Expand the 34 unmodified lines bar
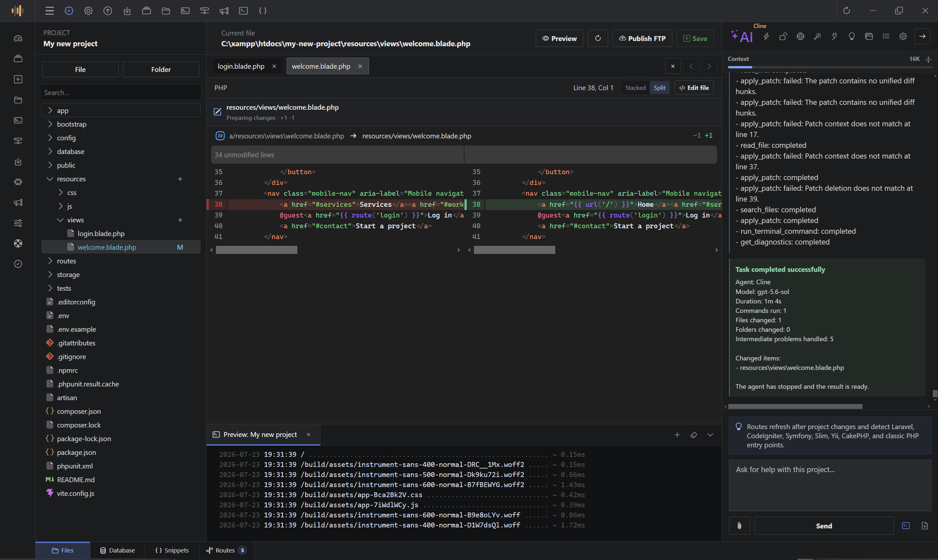The height and width of the screenshot is (560, 938). (463, 155)
